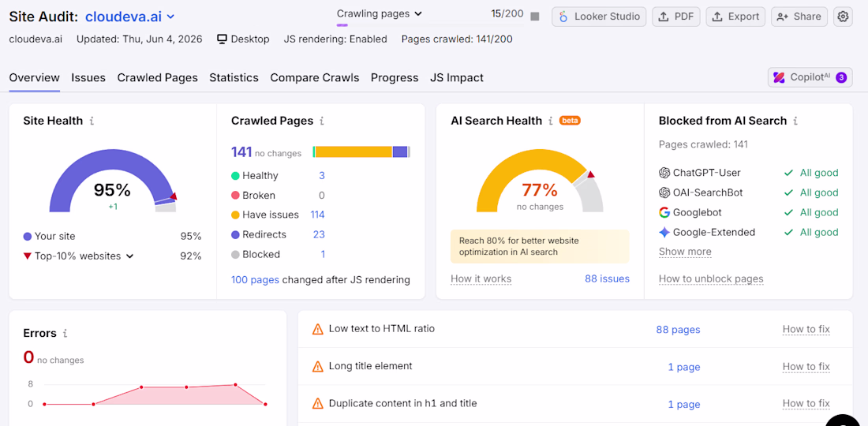
Task: Download the PDF report
Action: 676,17
